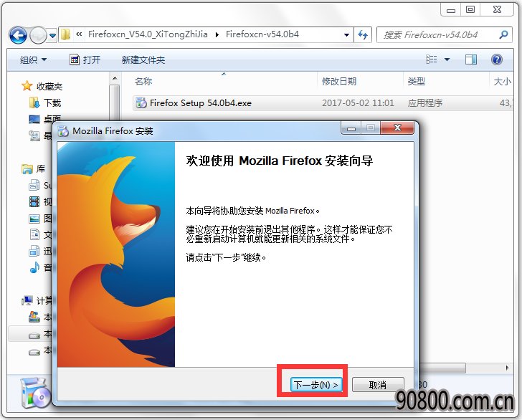The width and height of the screenshot is (522, 420).
Task: Click recent places icon in sidebar
Action: point(34,135)
